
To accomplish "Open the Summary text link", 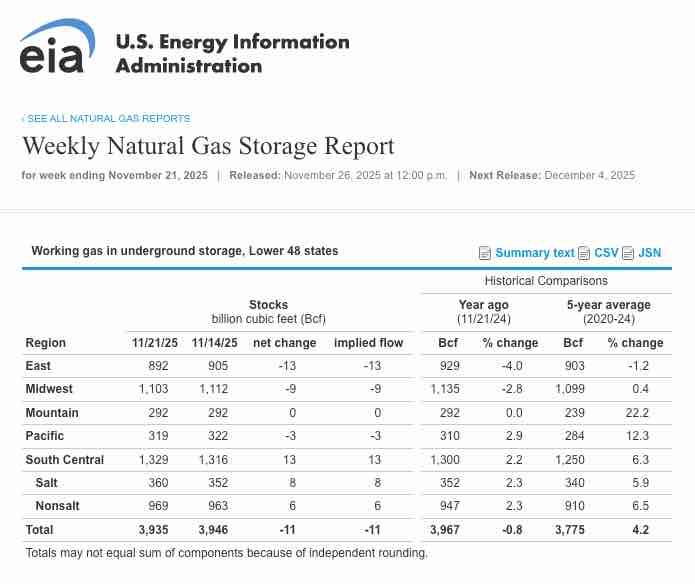I will (x=535, y=253).
